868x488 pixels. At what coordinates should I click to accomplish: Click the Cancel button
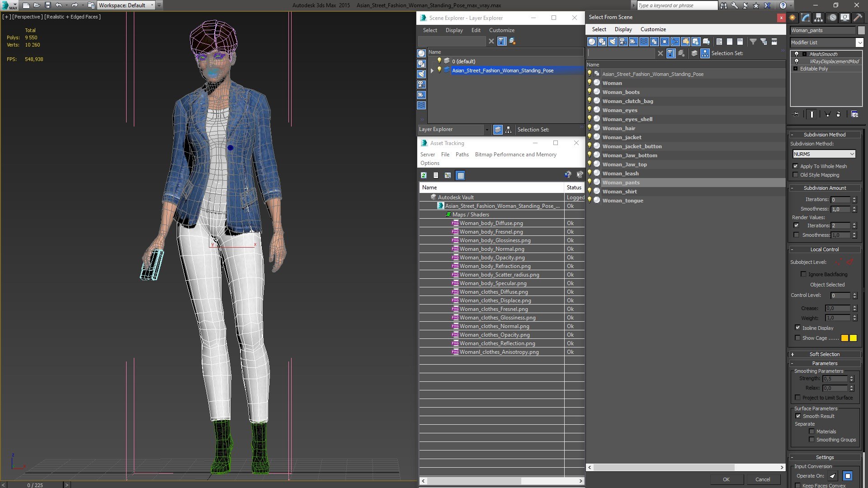coord(763,479)
